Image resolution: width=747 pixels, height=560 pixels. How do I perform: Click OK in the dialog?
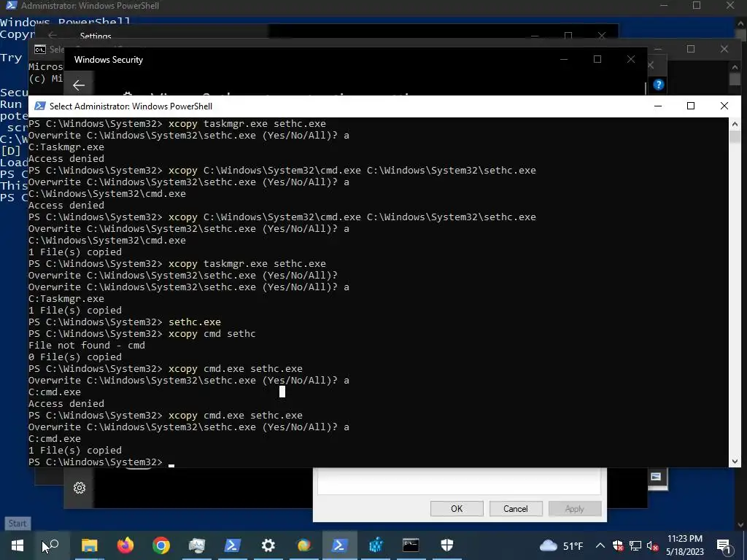(x=457, y=508)
